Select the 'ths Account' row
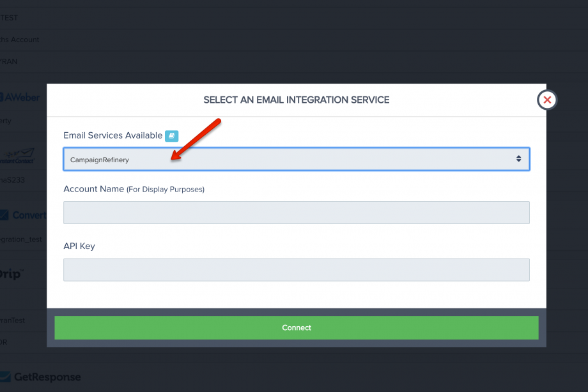This screenshot has height=392, width=588. [20, 40]
